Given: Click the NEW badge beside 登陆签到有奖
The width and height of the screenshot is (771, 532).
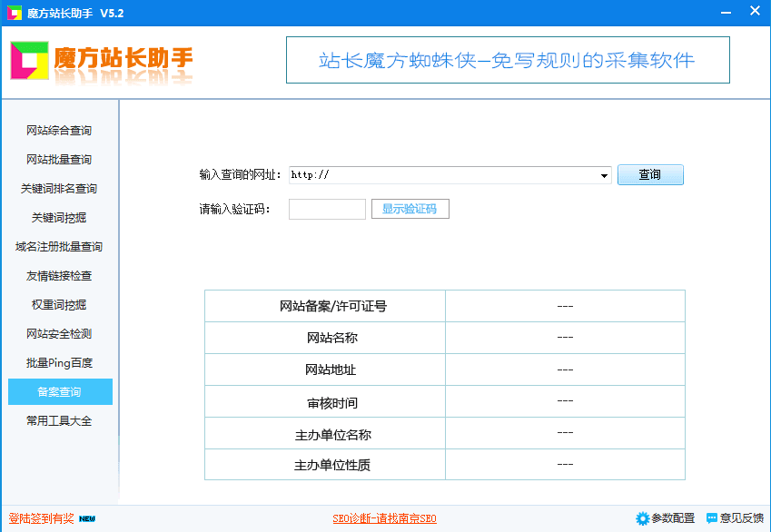Looking at the screenshot, I should (87, 518).
